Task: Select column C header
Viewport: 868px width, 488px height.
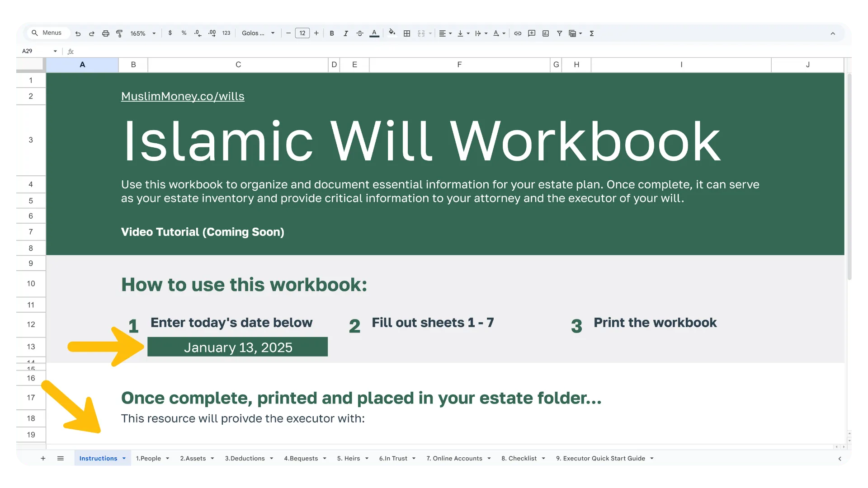Action: tap(238, 65)
